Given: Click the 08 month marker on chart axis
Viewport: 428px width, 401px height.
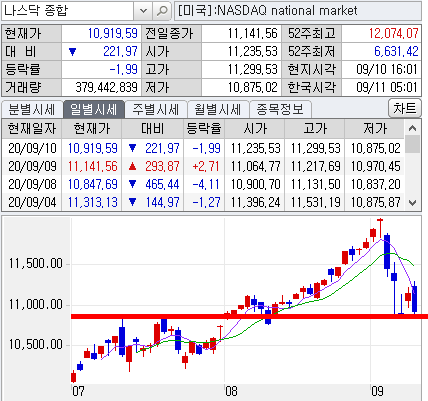Looking at the screenshot, I should pos(231,390).
